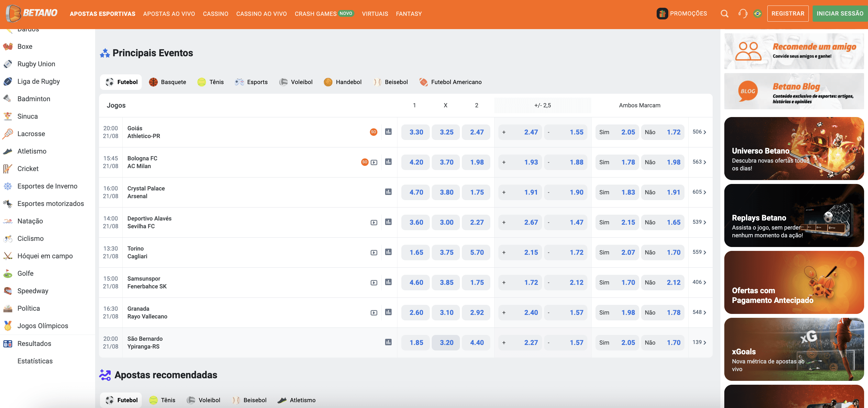The width and height of the screenshot is (868, 408).
Task: Expand 506 more markets for Goiás match
Action: pos(699,132)
